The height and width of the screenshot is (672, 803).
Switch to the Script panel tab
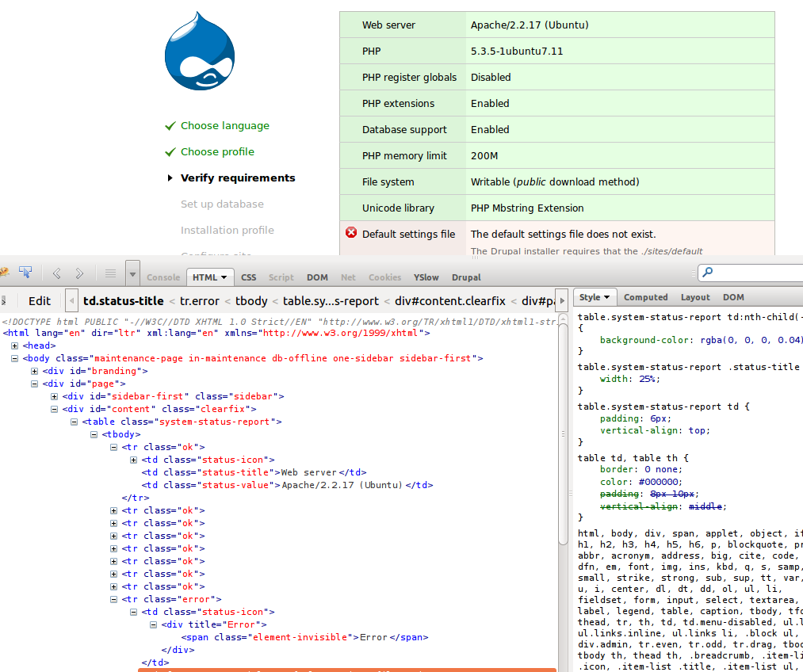[281, 277]
